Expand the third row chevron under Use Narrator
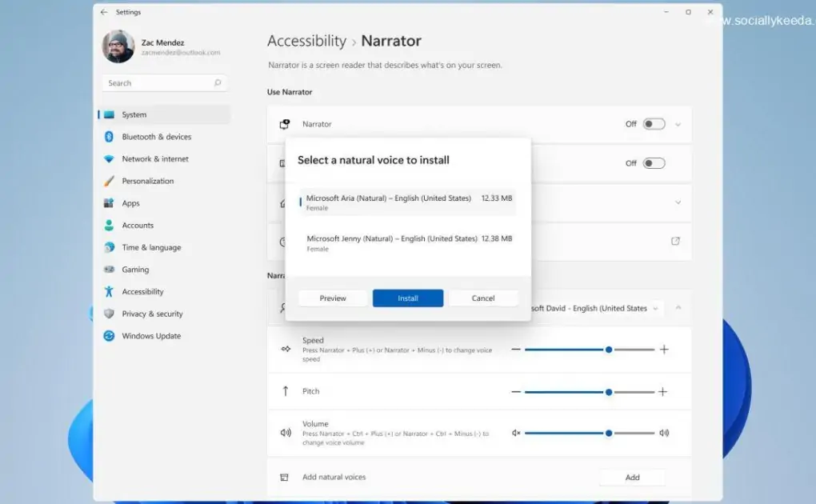 678,202
